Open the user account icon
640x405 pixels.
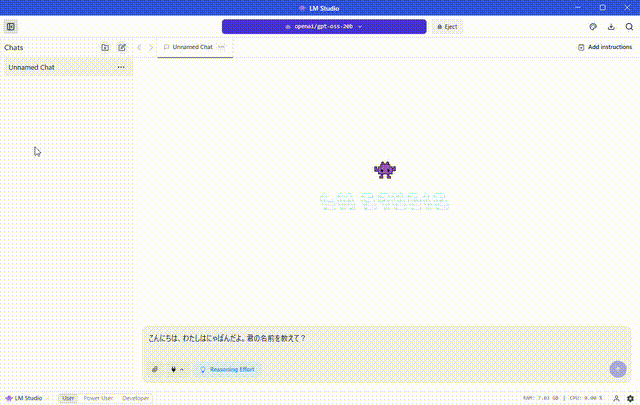pyautogui.click(x=616, y=398)
